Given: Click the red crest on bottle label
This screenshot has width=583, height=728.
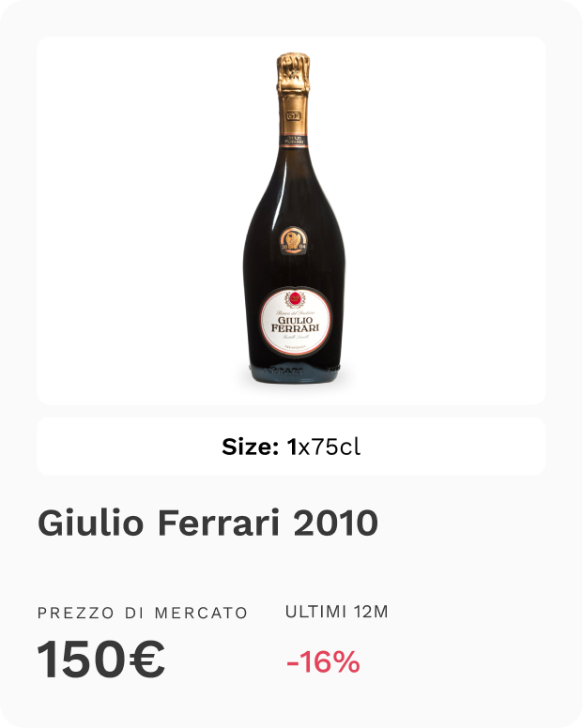Looking at the screenshot, I should pyautogui.click(x=294, y=299).
